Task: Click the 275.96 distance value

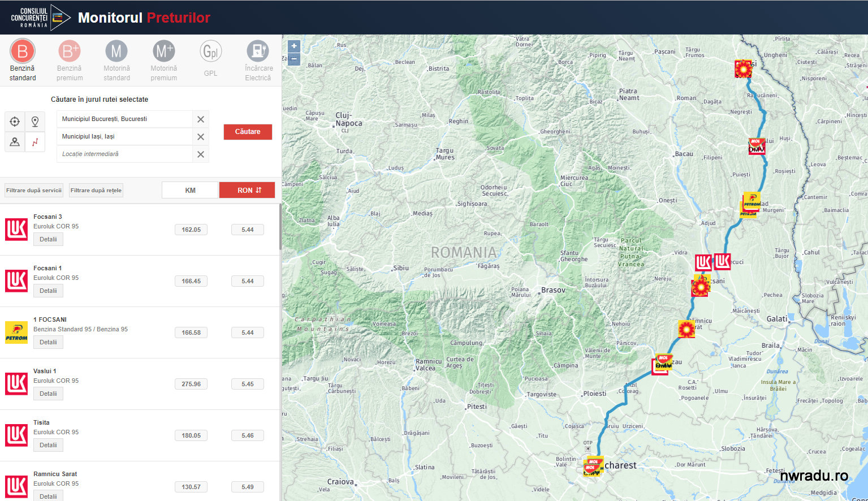Action: coord(191,384)
